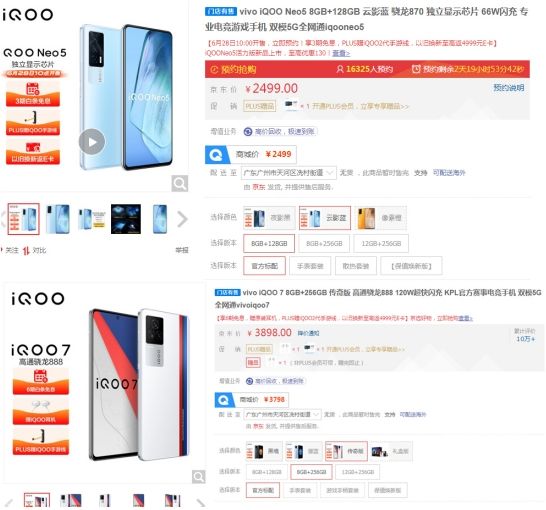Choose 8GB+128GB version for iQOO 7
The width and height of the screenshot is (546, 510).
tap(266, 472)
